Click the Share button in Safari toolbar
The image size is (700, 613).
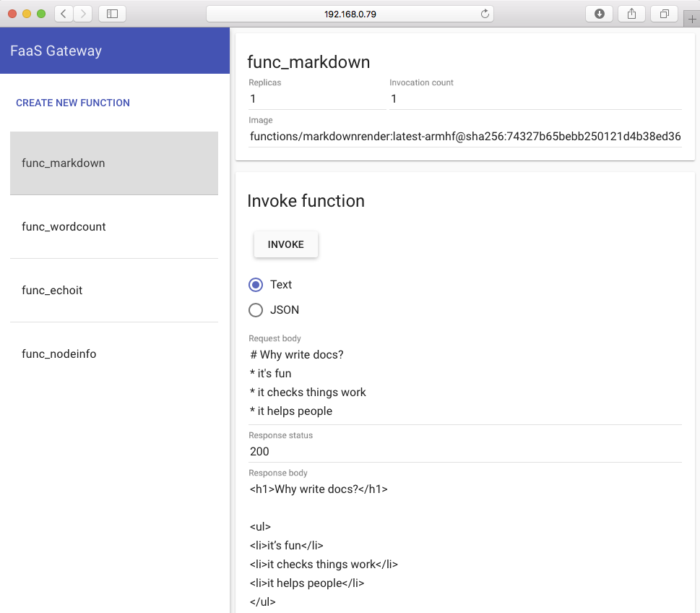631,13
